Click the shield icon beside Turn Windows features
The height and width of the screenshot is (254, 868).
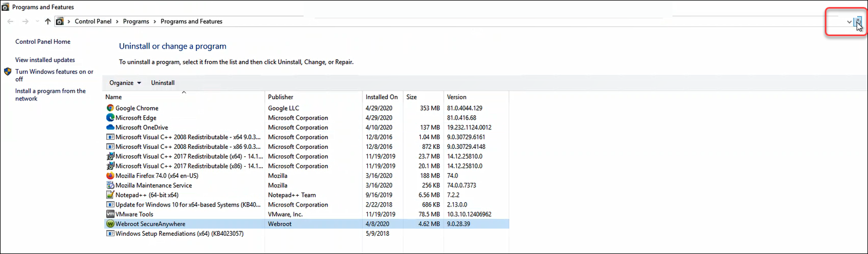pos(8,72)
